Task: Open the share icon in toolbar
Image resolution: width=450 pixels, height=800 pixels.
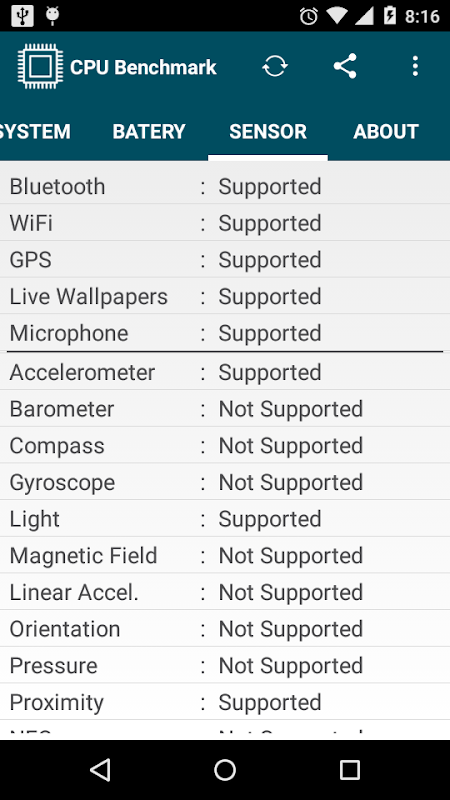Action: (x=345, y=66)
